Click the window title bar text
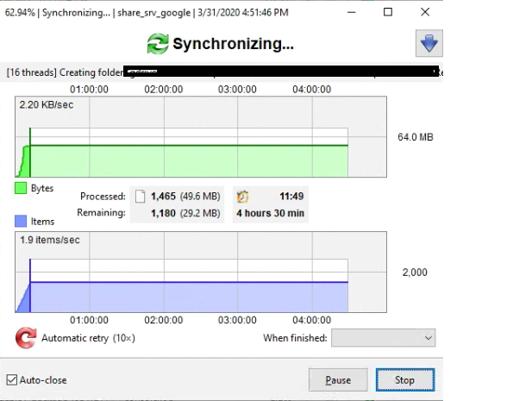 click(x=147, y=13)
